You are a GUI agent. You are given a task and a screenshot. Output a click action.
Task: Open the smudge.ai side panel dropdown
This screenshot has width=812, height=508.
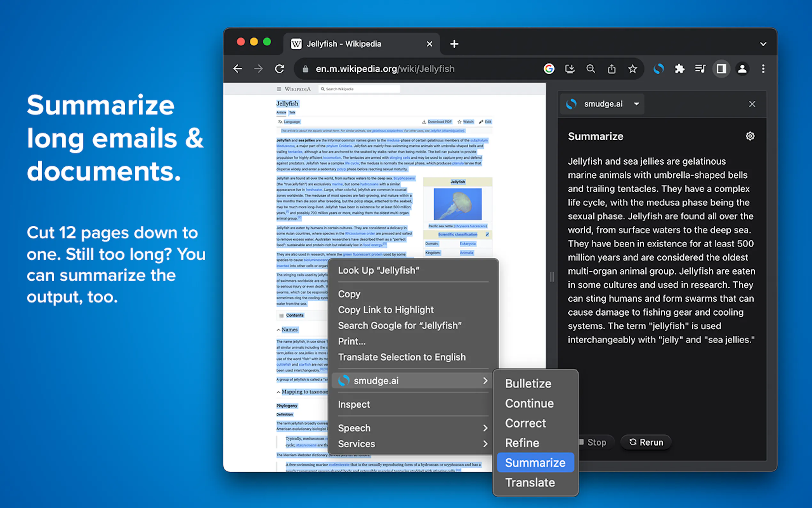click(x=636, y=104)
